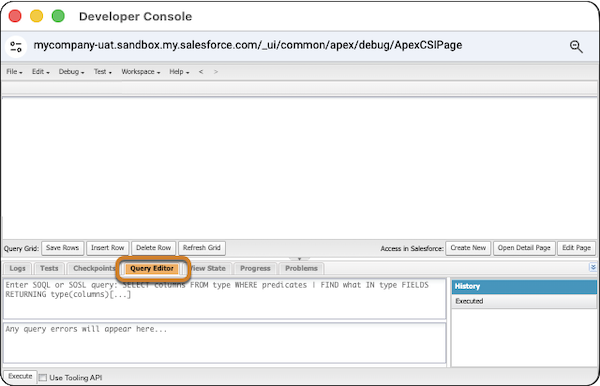The height and width of the screenshot is (386, 600).
Task: Switch to the Problems tab
Action: pyautogui.click(x=301, y=268)
